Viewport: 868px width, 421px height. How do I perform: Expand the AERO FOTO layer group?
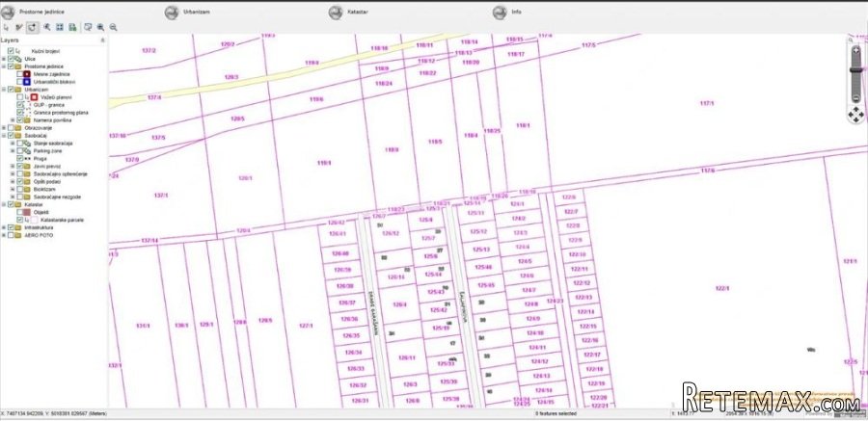(x=4, y=235)
